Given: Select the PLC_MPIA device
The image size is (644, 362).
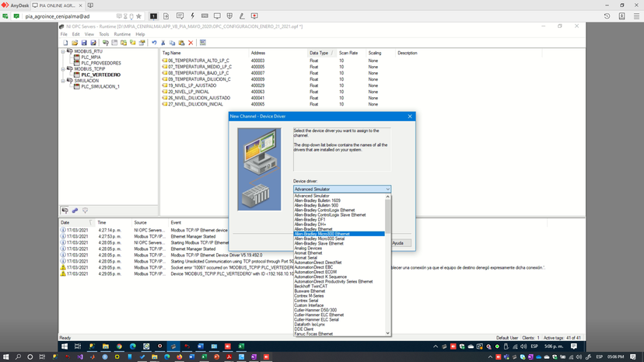Looking at the screenshot, I should click(91, 57).
